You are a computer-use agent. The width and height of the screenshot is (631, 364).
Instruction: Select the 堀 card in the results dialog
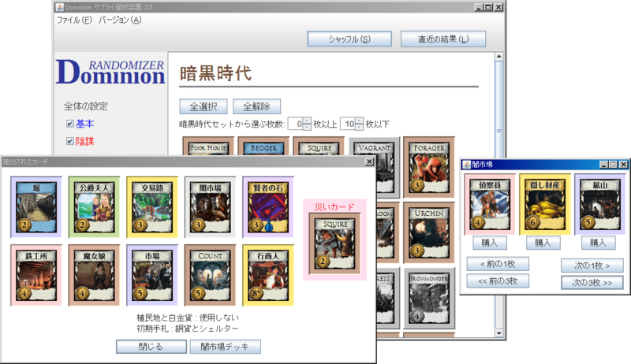(x=36, y=206)
